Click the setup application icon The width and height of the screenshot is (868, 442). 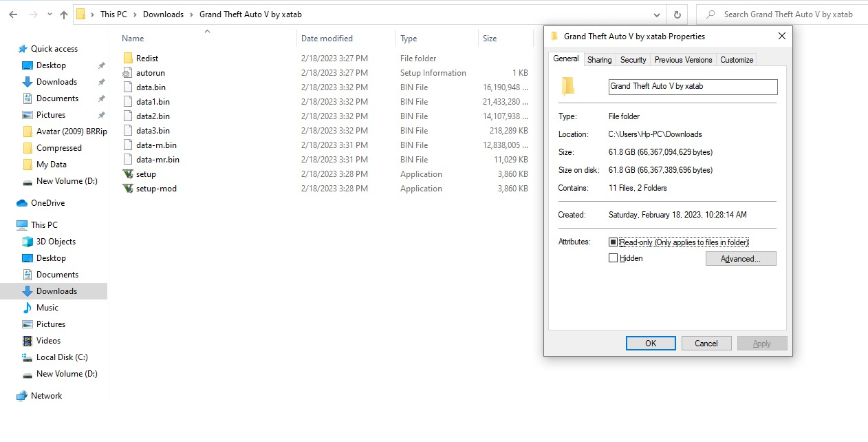(x=128, y=174)
